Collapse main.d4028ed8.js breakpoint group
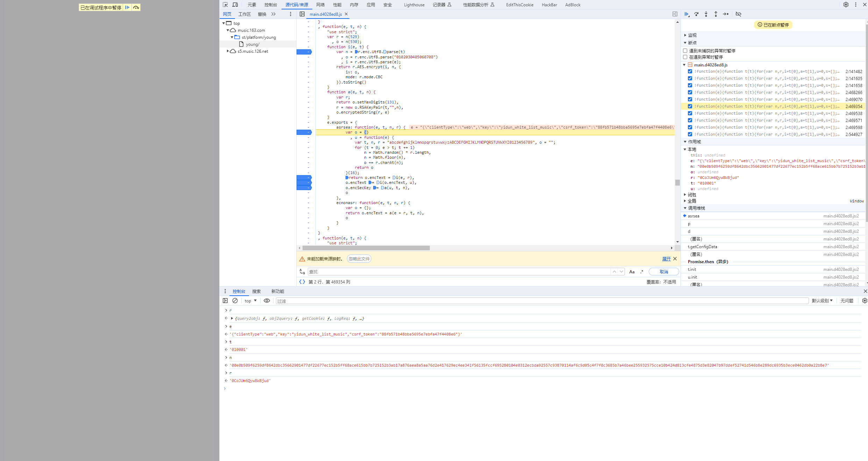 click(x=684, y=65)
